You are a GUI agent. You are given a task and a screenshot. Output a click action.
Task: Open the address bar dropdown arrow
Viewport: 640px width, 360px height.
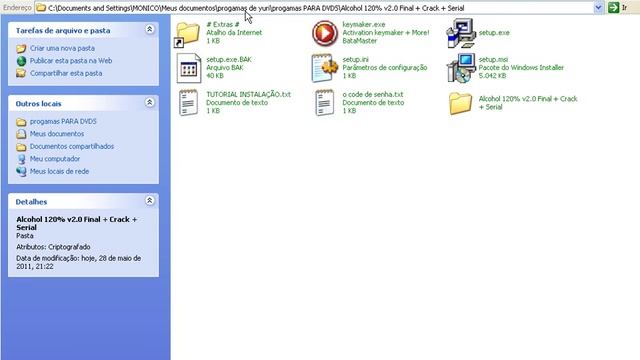tap(598, 7)
